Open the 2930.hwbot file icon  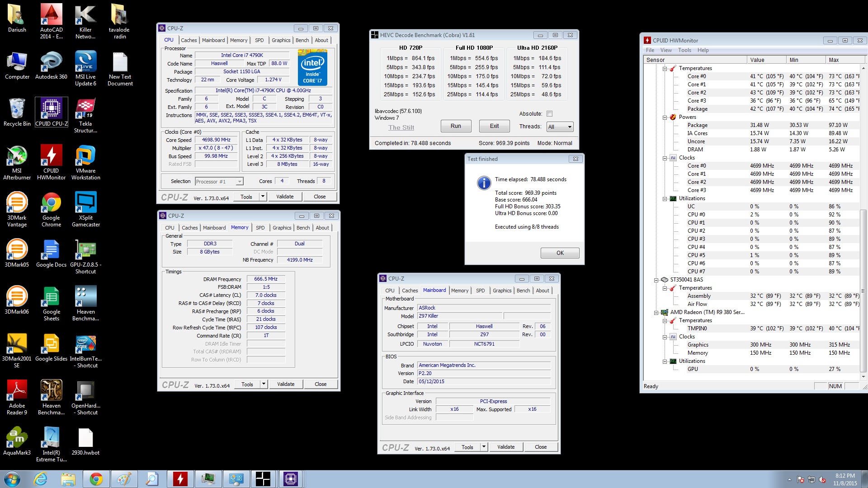tap(85, 441)
